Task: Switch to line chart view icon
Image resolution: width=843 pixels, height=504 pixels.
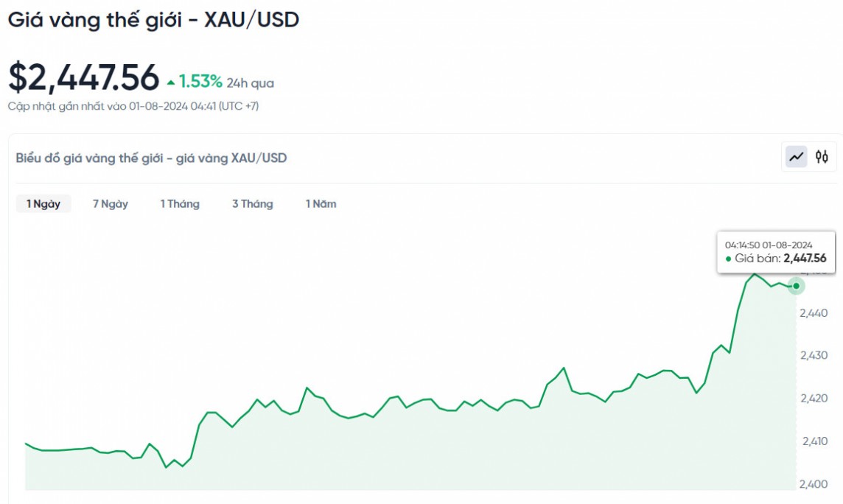Action: click(796, 157)
